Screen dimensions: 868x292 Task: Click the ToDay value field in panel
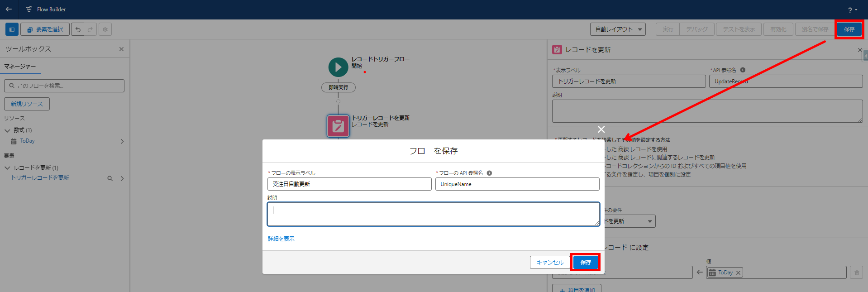tap(776, 273)
